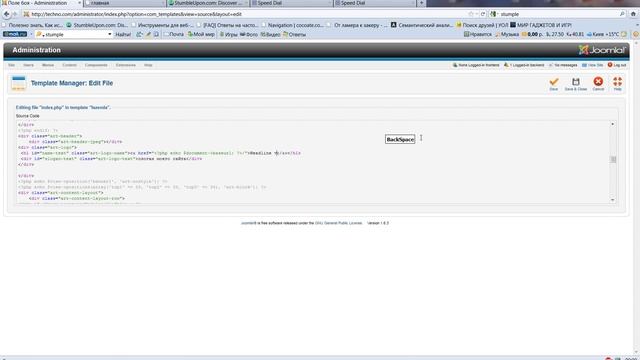The width and height of the screenshot is (640, 360).
Task: Open the Help menu in the Joomla menu bar
Action: [x=148, y=65]
